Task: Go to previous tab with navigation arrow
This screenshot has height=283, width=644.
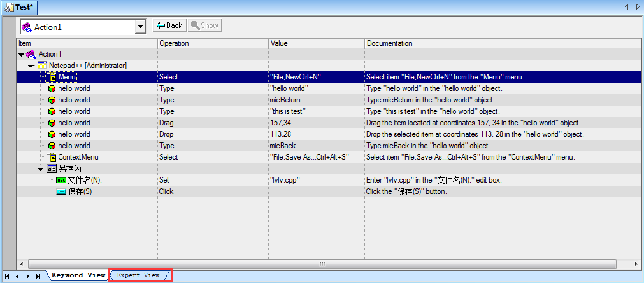Action: 18,277
